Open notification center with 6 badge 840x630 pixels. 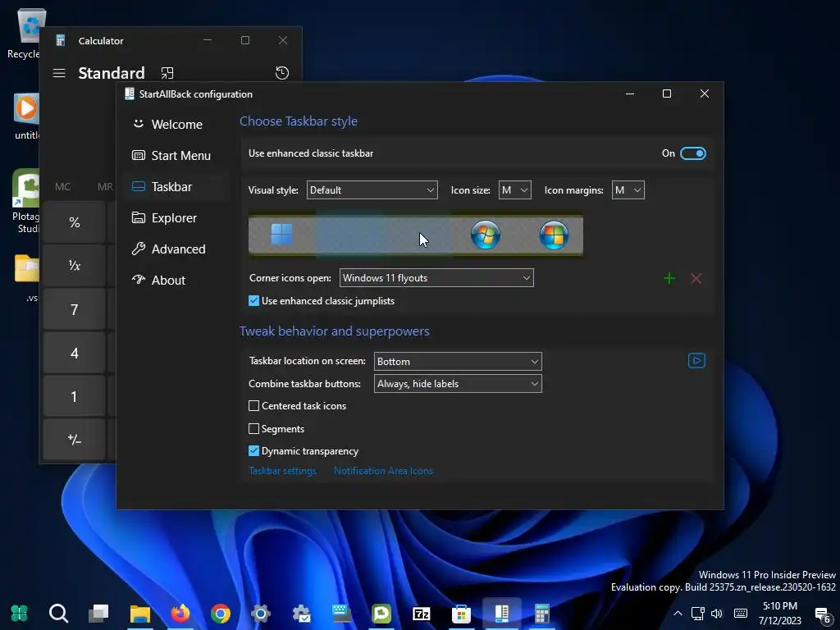(822, 614)
